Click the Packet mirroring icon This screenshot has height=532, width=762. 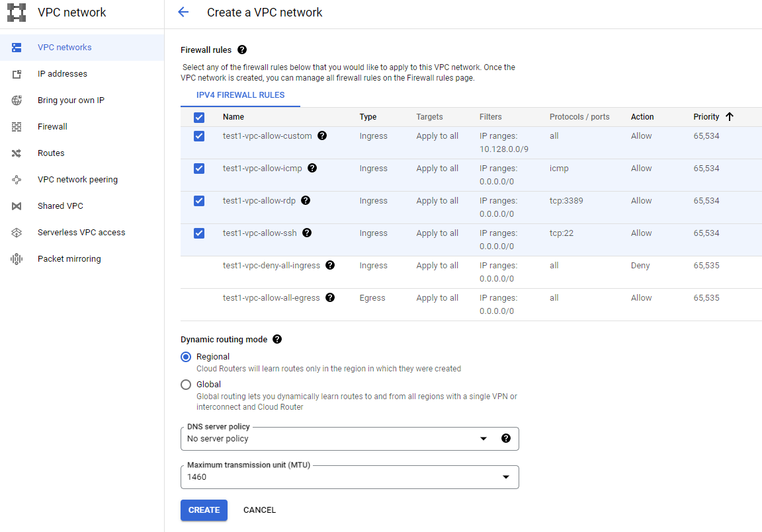[17, 259]
